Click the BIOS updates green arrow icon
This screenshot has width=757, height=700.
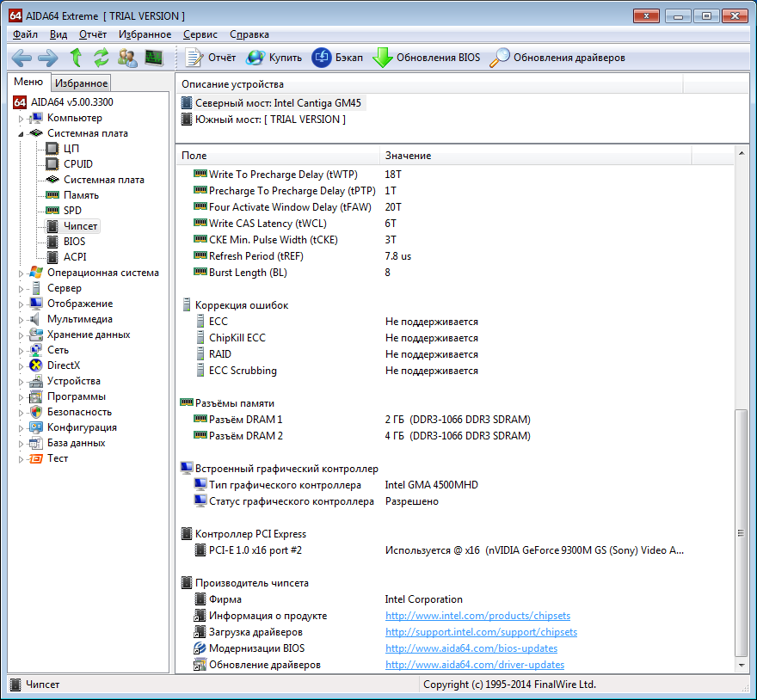(382, 58)
